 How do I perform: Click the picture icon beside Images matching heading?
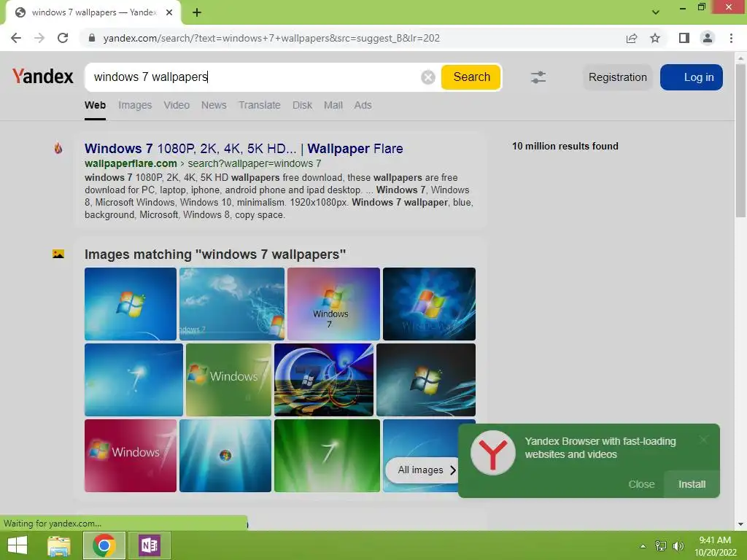[x=58, y=254]
